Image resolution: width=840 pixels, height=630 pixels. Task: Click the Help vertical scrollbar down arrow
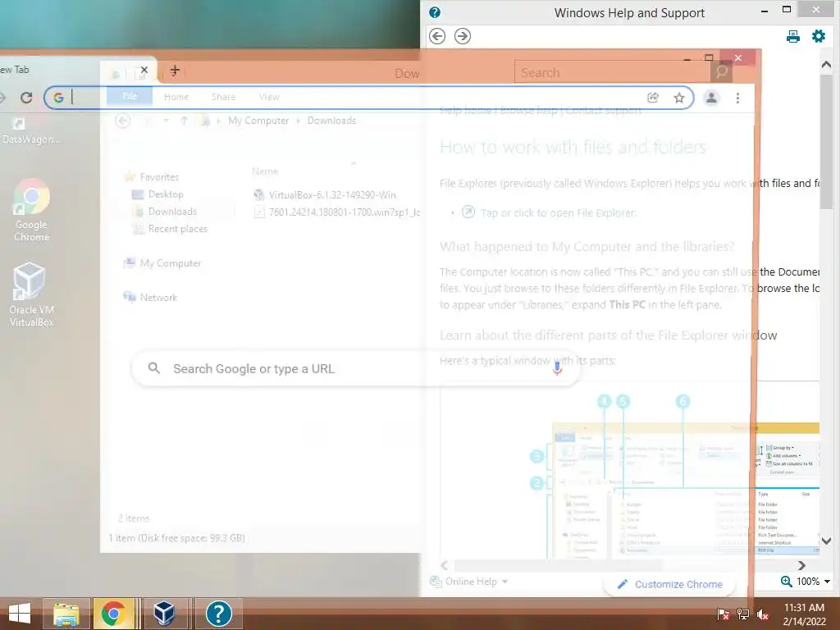(826, 541)
